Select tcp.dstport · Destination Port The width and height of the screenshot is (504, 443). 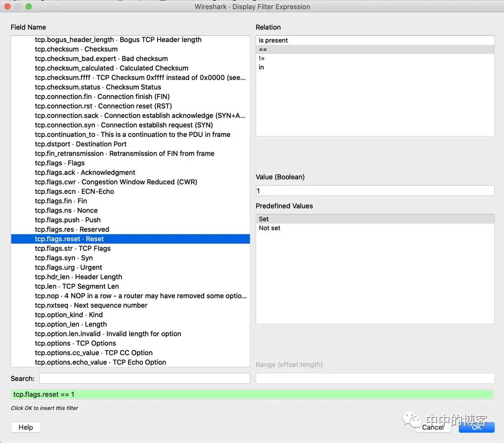pyautogui.click(x=131, y=144)
